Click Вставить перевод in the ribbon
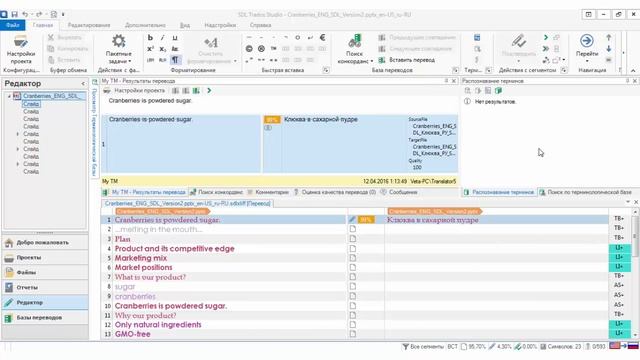The height and width of the screenshot is (360, 640). tap(407, 60)
